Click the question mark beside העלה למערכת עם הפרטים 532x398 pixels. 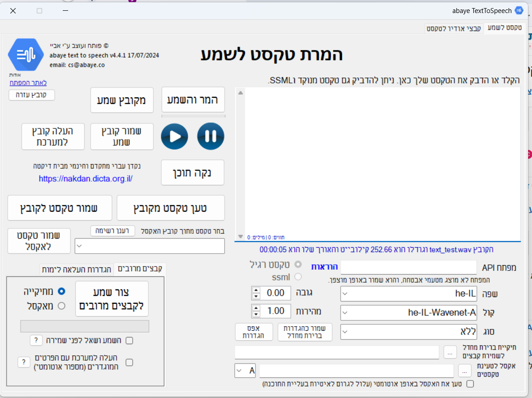(24, 362)
